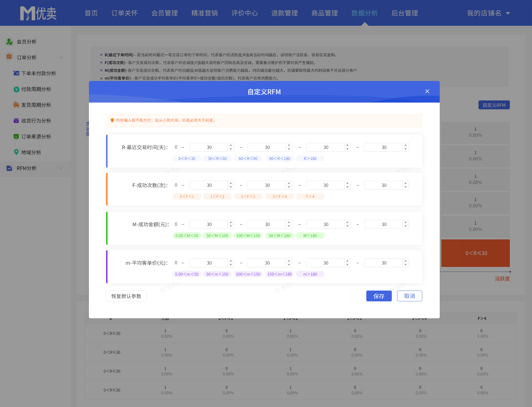Click the 收货行为分析 purple icon
The image size is (532, 407).
tap(16, 121)
